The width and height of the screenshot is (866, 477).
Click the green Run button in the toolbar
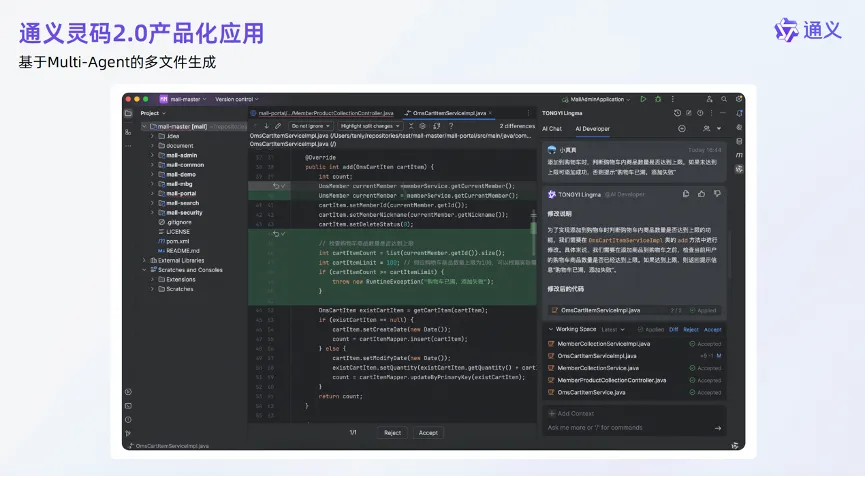click(x=643, y=99)
